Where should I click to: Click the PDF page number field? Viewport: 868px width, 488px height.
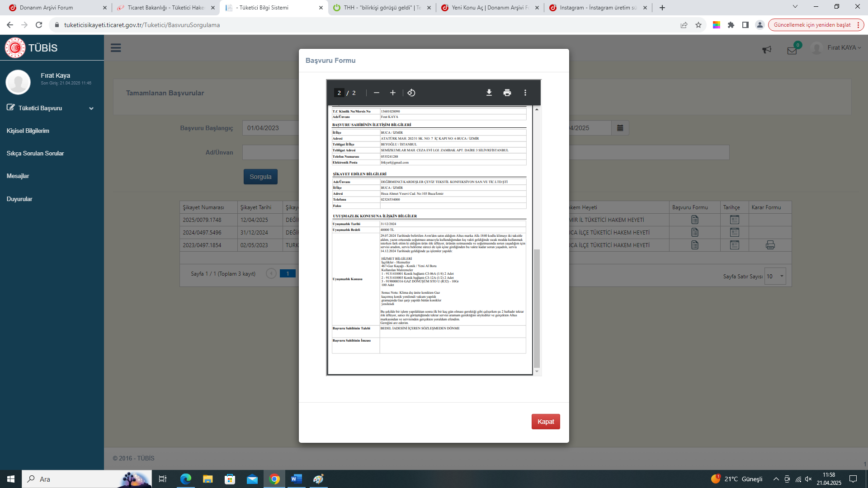(339, 93)
